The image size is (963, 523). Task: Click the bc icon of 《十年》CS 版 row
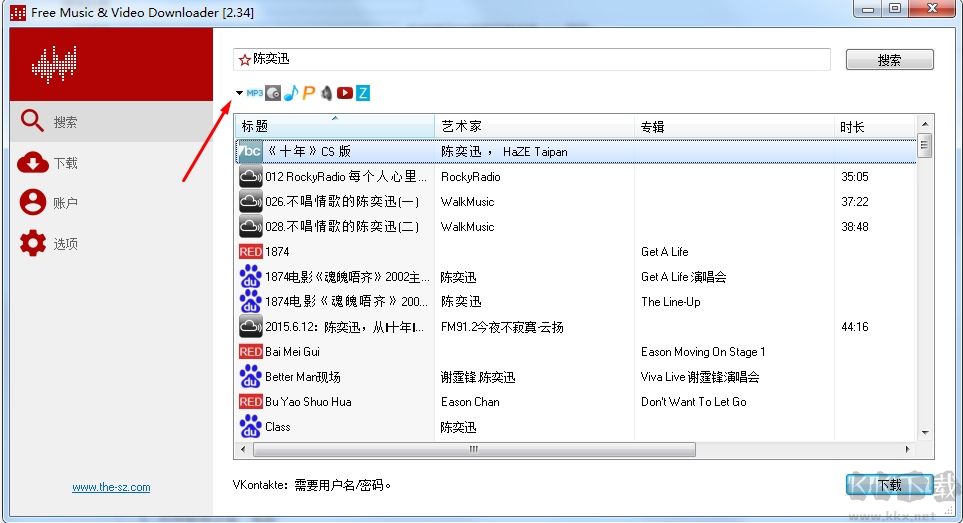pos(250,152)
